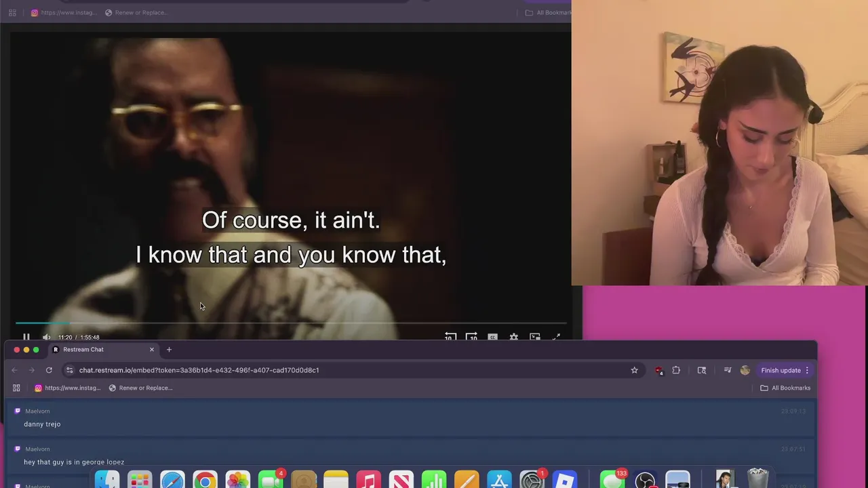Open All Bookmarks in back video window

click(549, 12)
